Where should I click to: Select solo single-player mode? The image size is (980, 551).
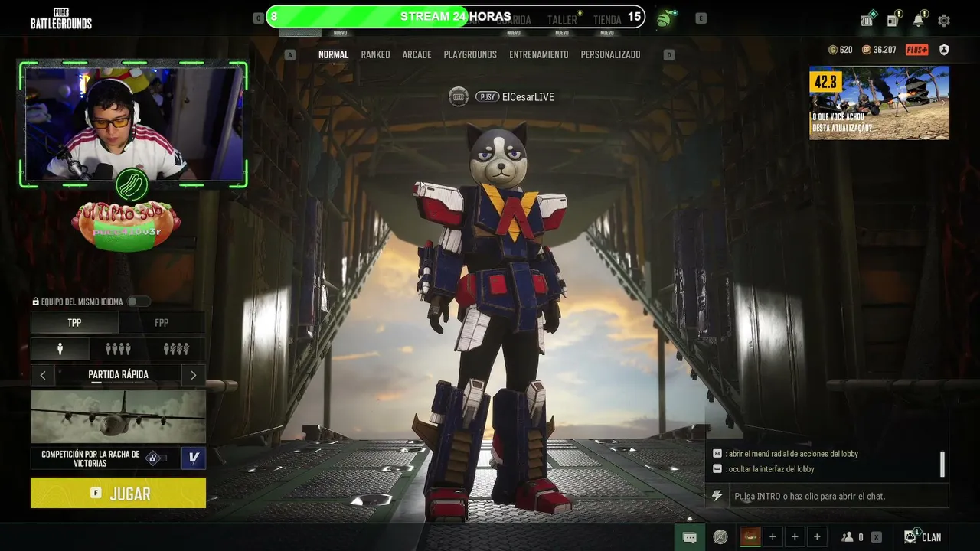pos(60,349)
